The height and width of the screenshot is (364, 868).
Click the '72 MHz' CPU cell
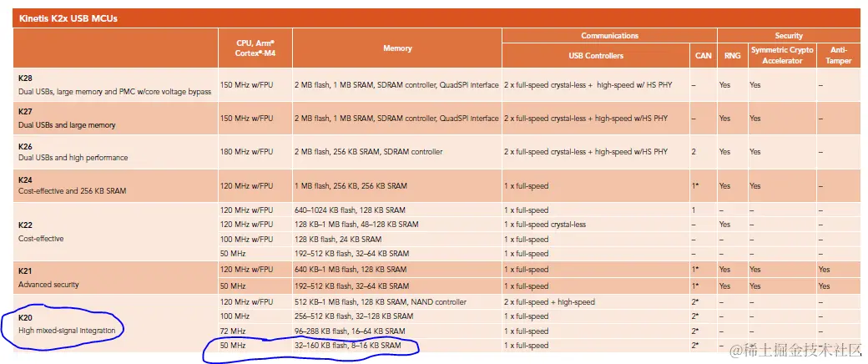[233, 331]
